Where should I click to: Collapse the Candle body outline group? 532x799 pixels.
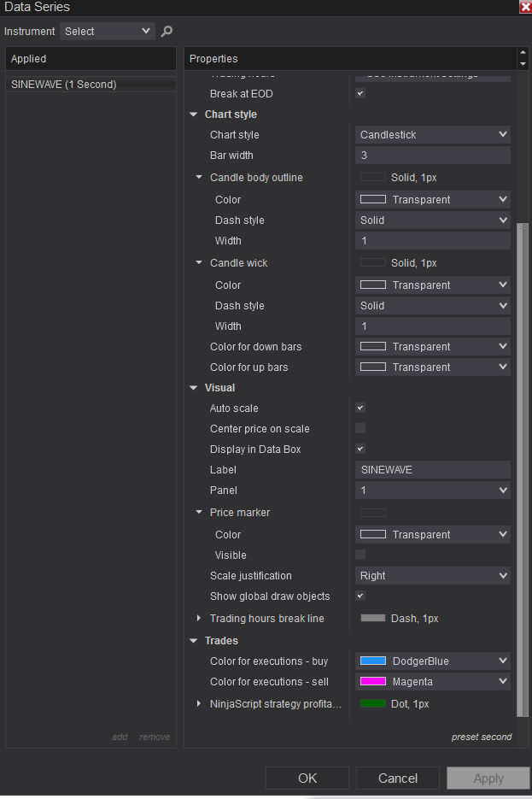199,178
